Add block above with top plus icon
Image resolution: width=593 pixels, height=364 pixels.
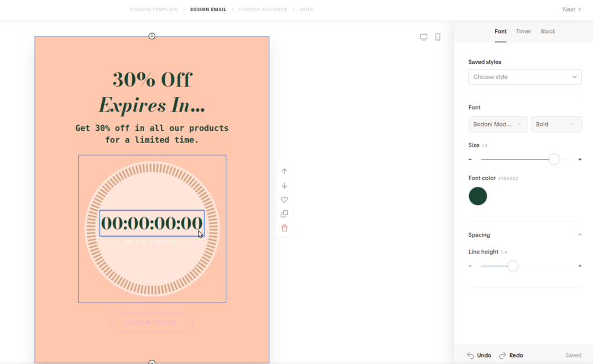click(x=152, y=36)
